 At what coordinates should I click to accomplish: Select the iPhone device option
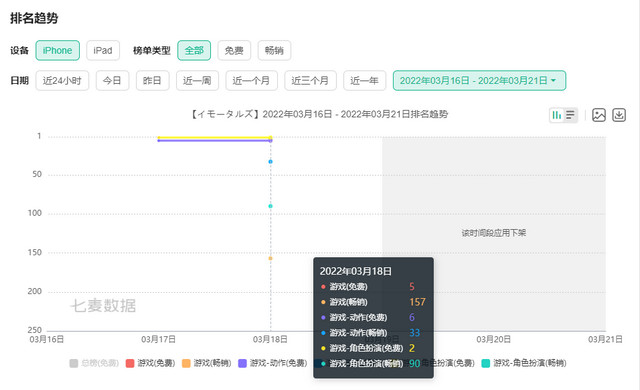58,51
